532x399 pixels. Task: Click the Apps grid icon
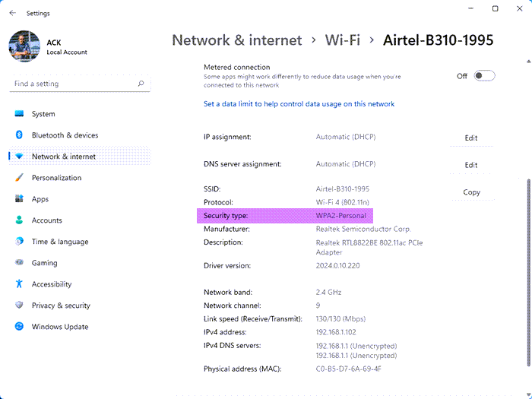pyautogui.click(x=19, y=199)
